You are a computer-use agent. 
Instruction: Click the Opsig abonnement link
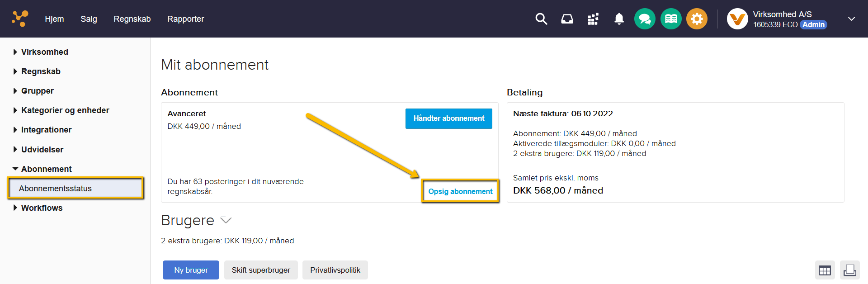click(460, 191)
